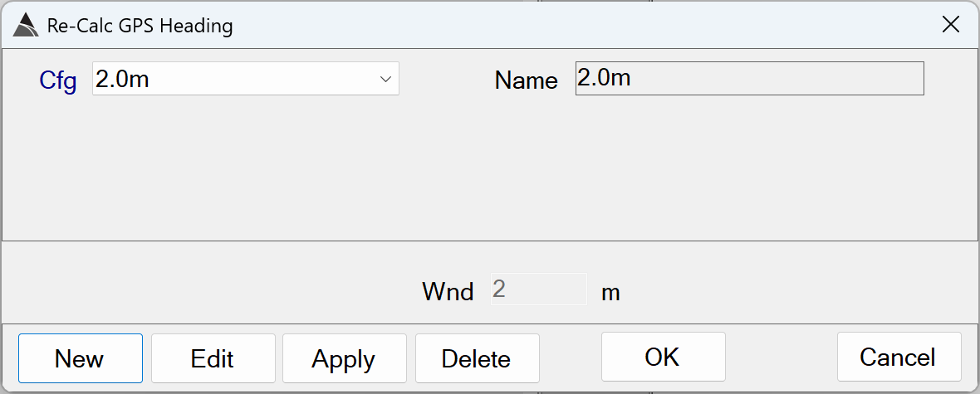Click the Wnd label

pos(448,292)
